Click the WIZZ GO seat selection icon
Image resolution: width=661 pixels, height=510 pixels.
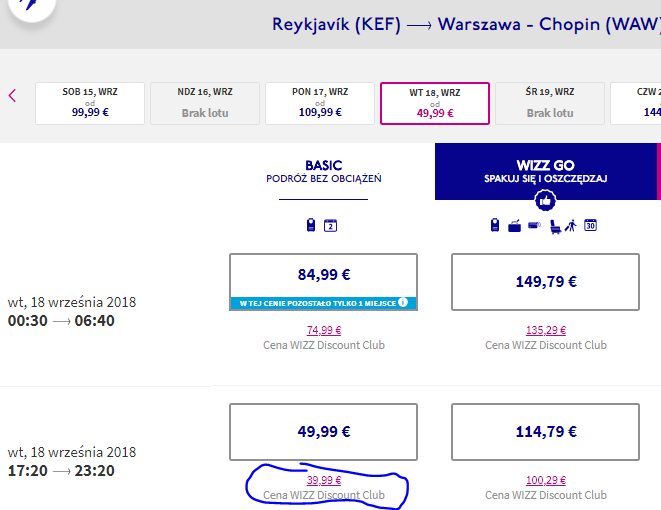[x=555, y=227]
